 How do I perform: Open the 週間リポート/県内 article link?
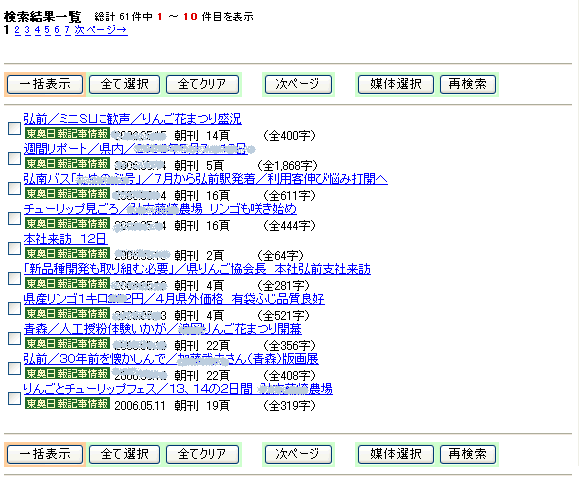pyautogui.click(x=136, y=149)
